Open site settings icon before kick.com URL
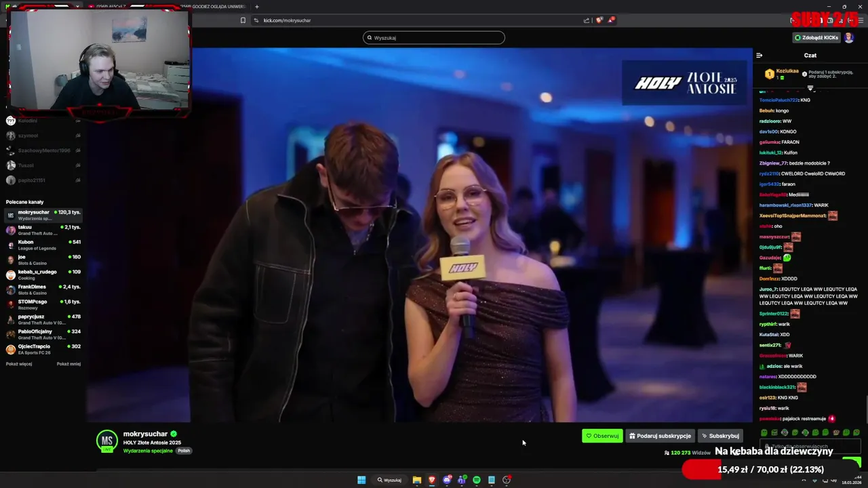This screenshot has height=488, width=868. [256, 20]
